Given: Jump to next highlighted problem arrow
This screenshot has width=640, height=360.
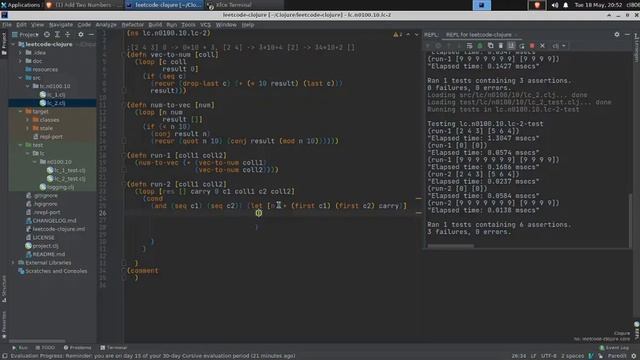Looking at the screenshot, I should pyautogui.click(x=416, y=35).
